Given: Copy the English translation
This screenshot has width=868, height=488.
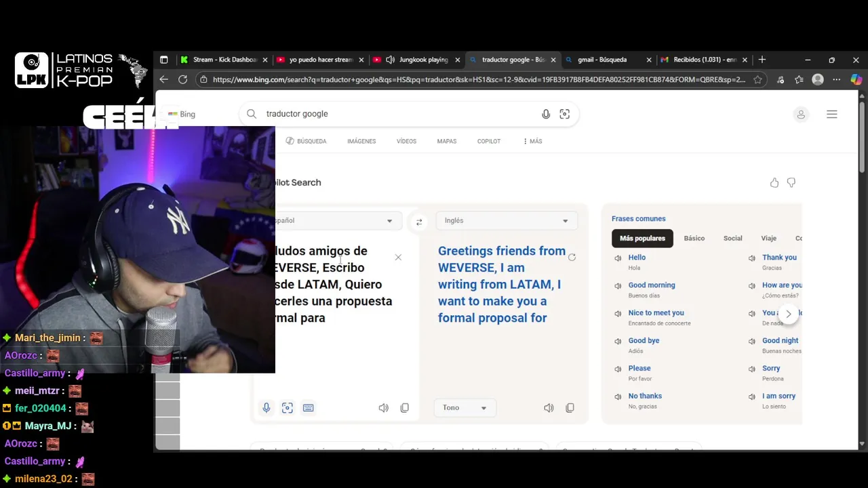Looking at the screenshot, I should click(570, 407).
